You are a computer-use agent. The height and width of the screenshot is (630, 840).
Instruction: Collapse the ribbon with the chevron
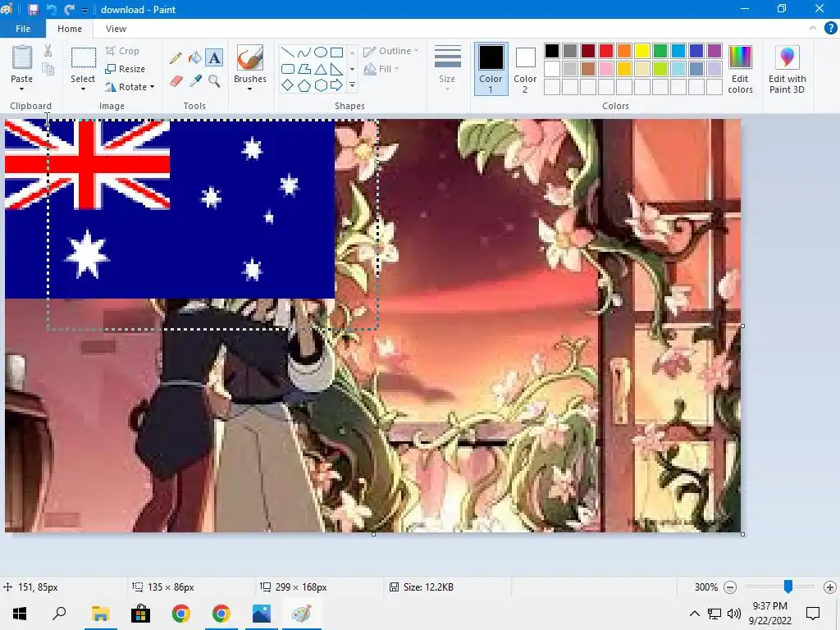813,29
